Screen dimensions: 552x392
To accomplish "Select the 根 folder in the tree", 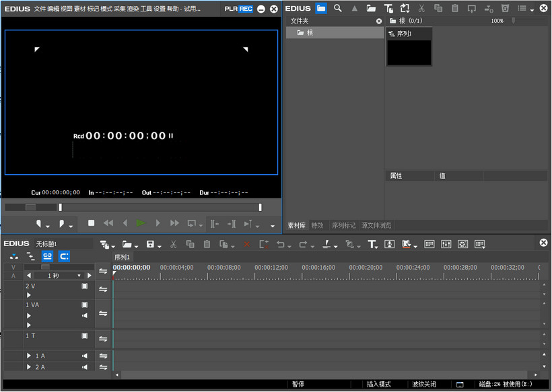I will point(310,32).
